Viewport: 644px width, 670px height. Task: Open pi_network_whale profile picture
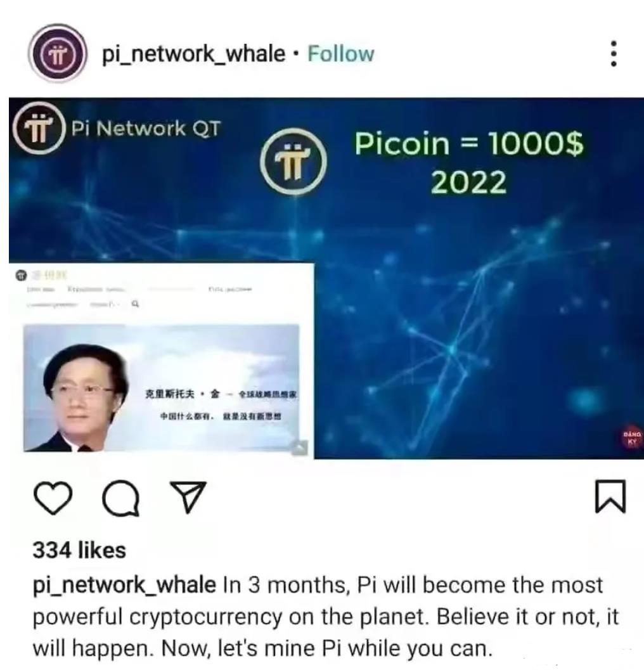58,54
